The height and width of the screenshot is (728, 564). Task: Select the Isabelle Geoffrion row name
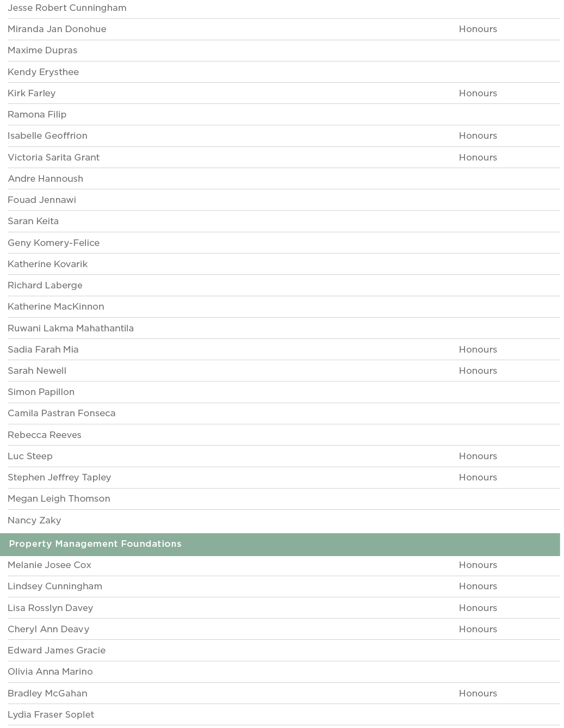pyautogui.click(x=47, y=135)
